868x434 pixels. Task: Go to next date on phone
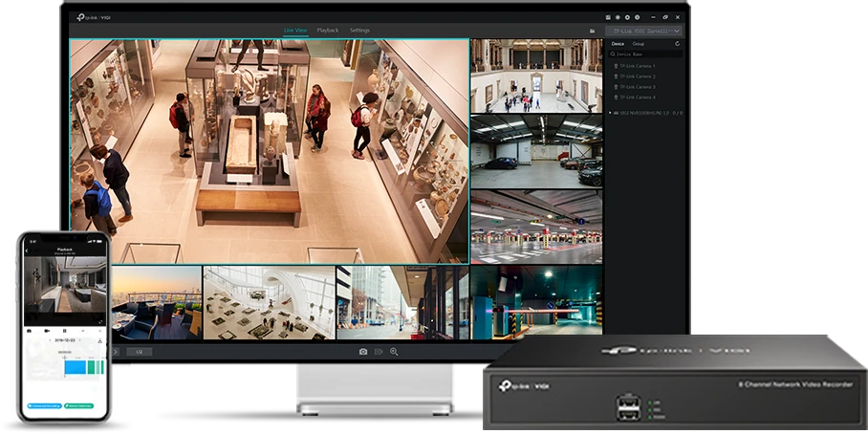coord(79,340)
